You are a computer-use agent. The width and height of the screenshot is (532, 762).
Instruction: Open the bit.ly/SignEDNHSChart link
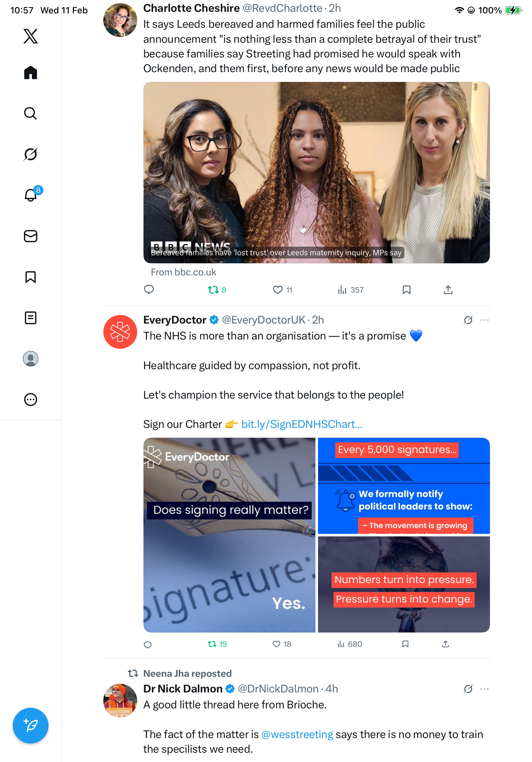tap(302, 424)
